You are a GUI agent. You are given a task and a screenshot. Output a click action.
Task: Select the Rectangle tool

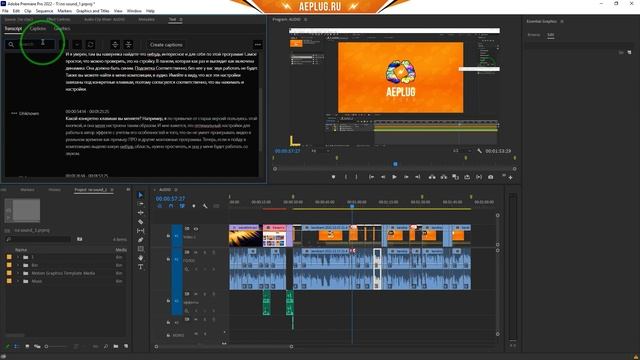pyautogui.click(x=141, y=249)
